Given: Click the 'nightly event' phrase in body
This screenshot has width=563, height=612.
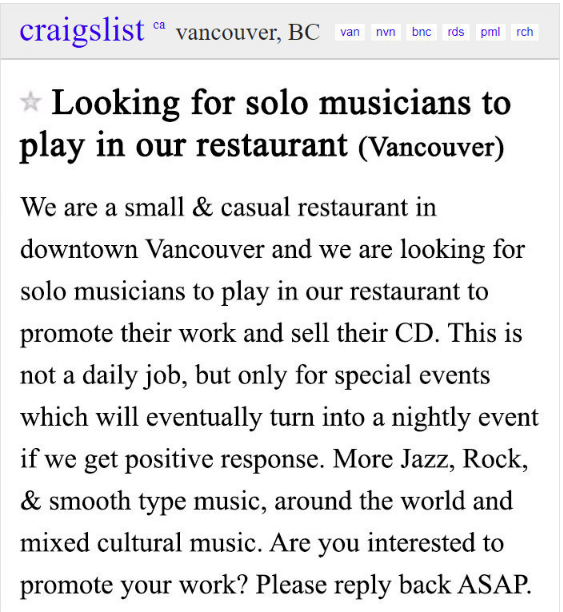Looking at the screenshot, I should pyautogui.click(x=465, y=418).
